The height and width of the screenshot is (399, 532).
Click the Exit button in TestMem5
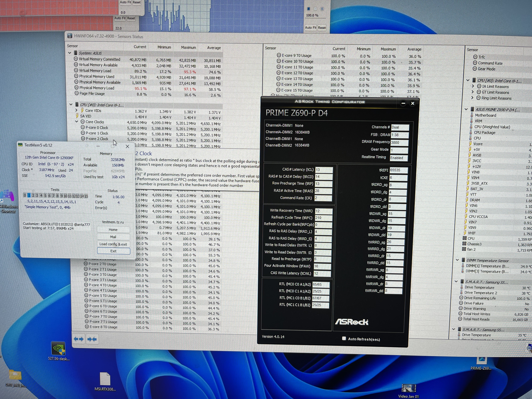point(113,251)
